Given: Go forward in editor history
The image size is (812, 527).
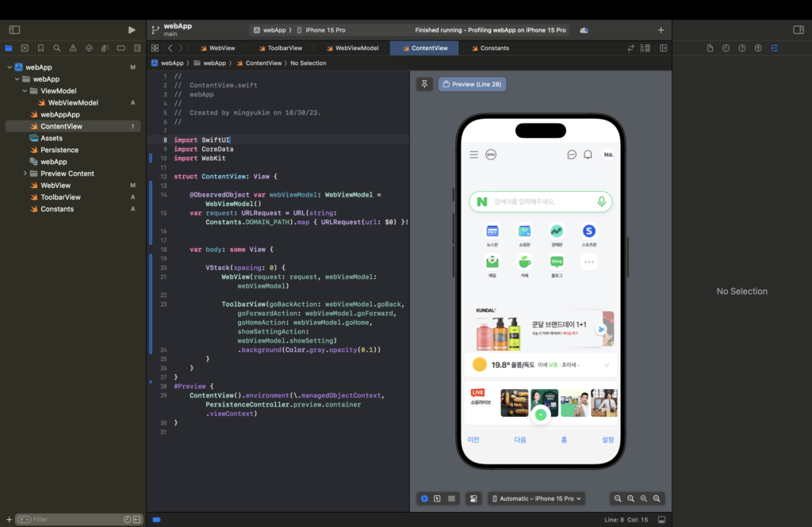Looking at the screenshot, I should tap(181, 48).
